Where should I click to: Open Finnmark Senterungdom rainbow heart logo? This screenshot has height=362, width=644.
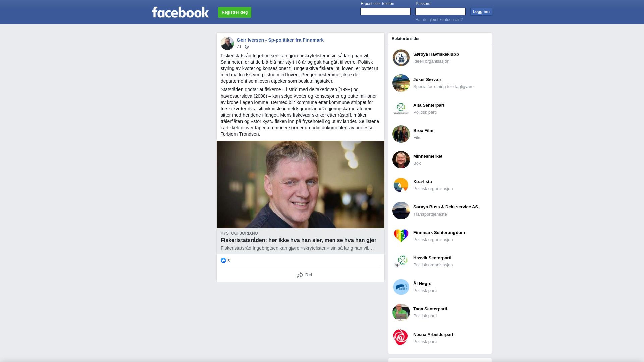point(401,236)
